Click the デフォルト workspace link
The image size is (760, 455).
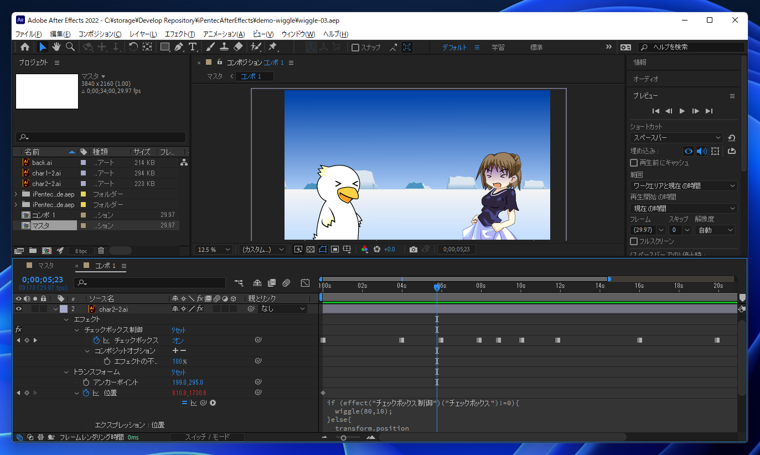coord(454,47)
